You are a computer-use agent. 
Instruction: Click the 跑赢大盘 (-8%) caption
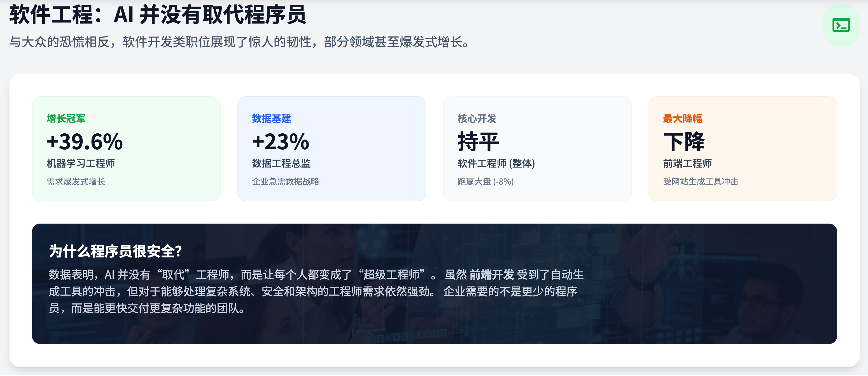pyautogui.click(x=485, y=182)
